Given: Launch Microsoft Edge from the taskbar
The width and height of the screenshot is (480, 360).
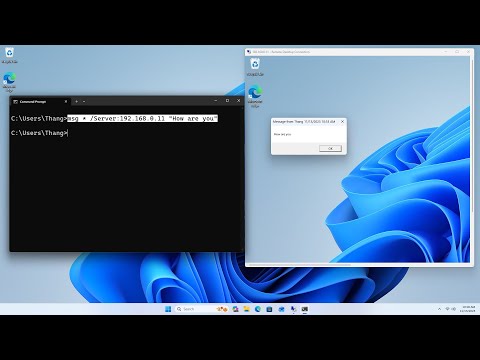Looking at the screenshot, I should (258, 309).
